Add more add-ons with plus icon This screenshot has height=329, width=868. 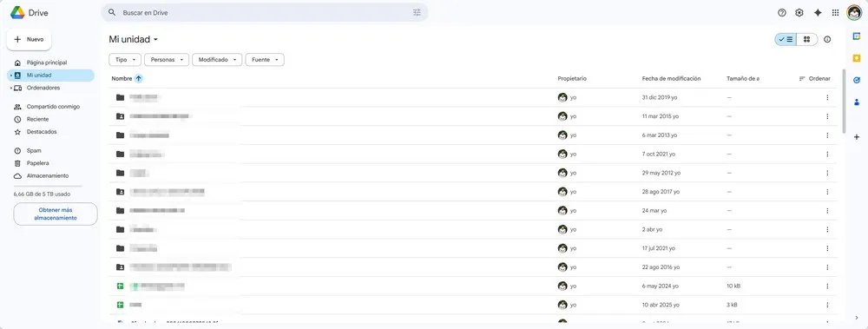(857, 137)
